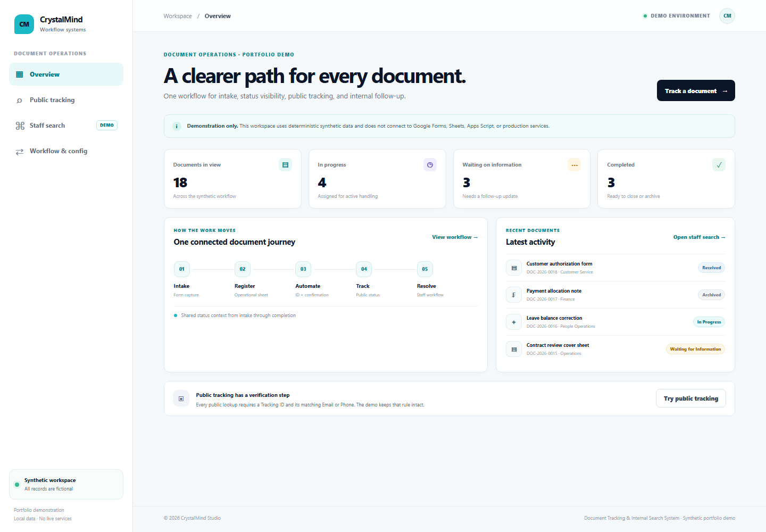This screenshot has width=766, height=532.
Task: Click the Track a document button
Action: [696, 90]
